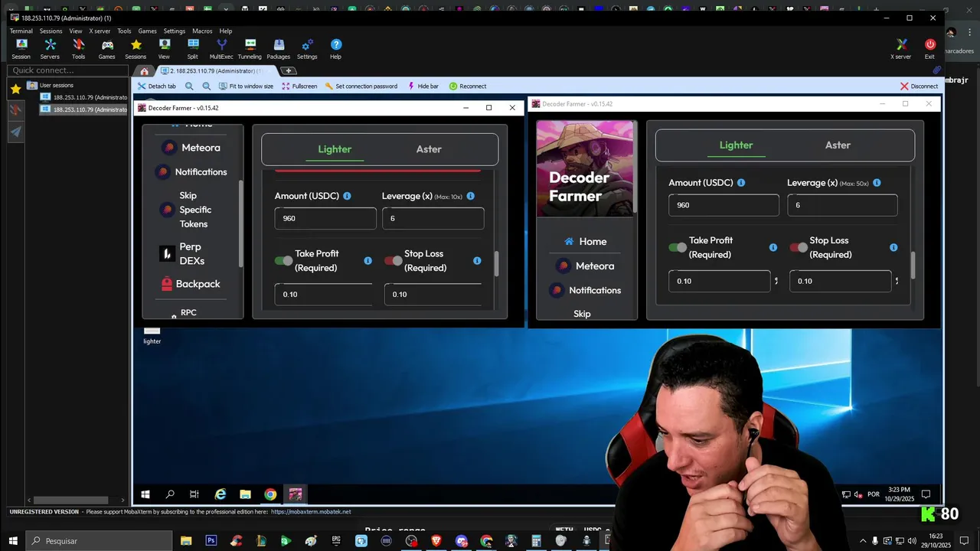Click the Amount (USDC) info icon, left window

pyautogui.click(x=347, y=196)
